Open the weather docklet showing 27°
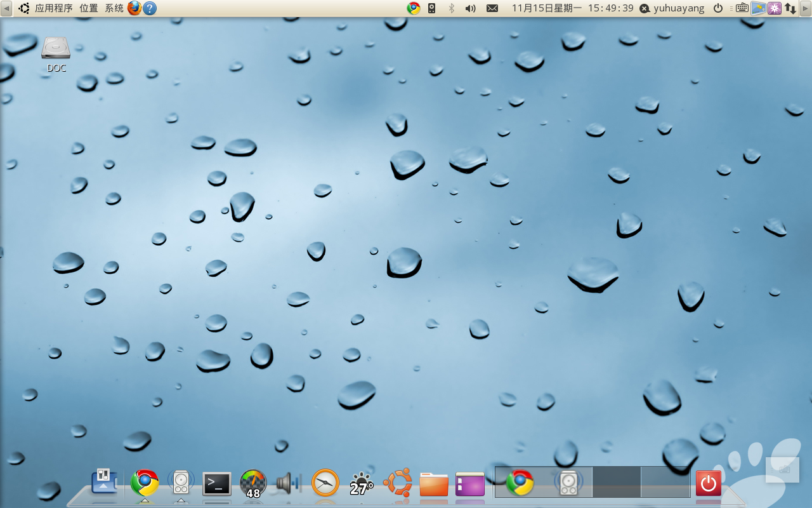 (362, 484)
